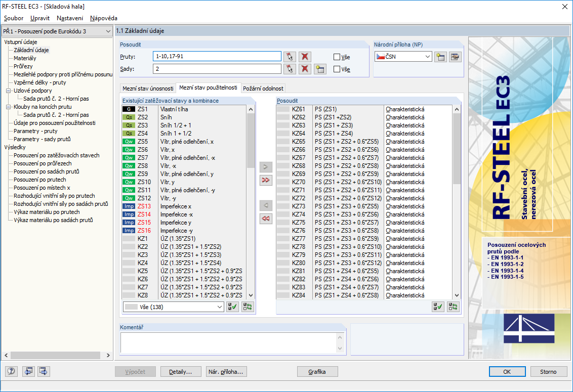Invert selection in existing load cases list
Viewport: 573px width, 392px height.
[248, 307]
